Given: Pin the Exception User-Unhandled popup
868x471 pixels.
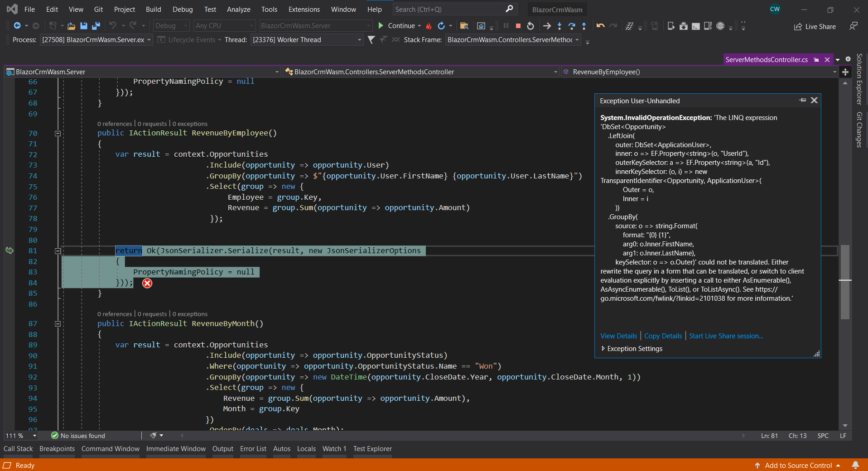Looking at the screenshot, I should point(802,100).
